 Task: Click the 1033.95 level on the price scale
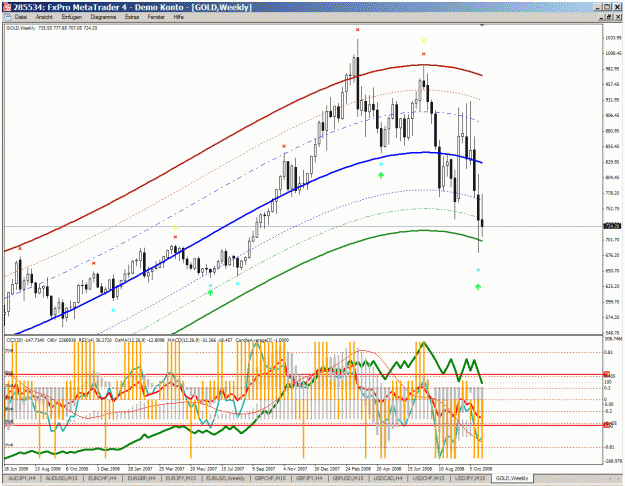(613, 38)
